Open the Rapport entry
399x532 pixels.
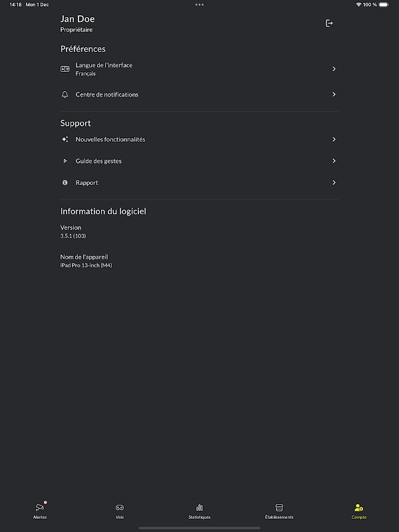199,182
